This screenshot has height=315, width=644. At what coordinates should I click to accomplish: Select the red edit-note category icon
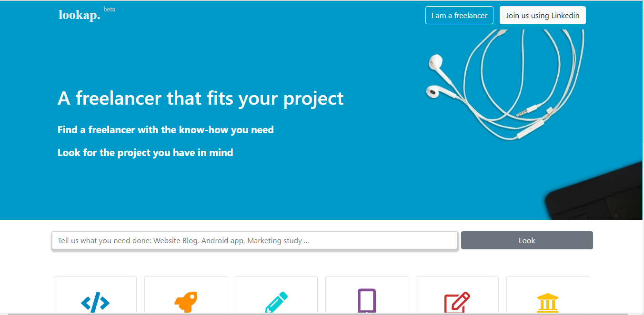click(x=457, y=302)
